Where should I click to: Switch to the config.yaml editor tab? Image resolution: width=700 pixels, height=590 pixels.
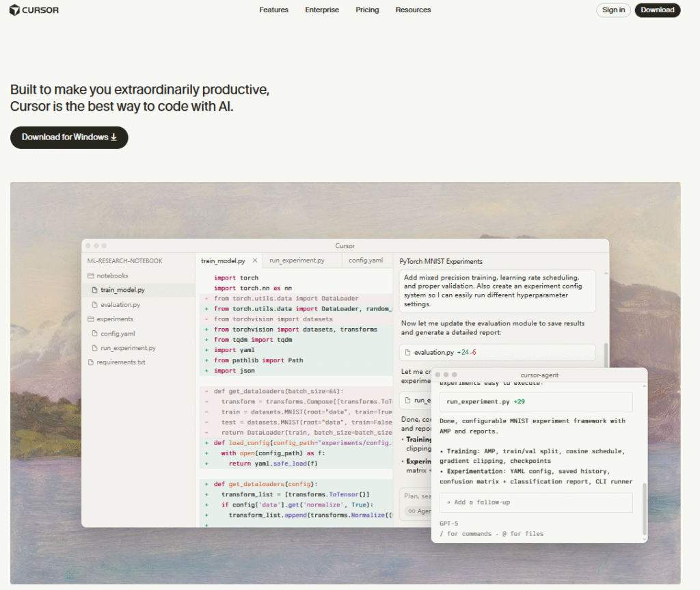coord(366,260)
